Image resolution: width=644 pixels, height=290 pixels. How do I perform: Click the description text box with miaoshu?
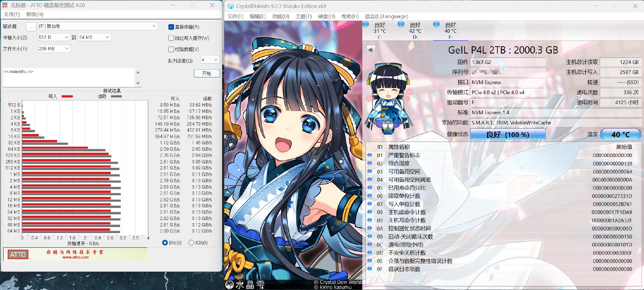[69, 78]
